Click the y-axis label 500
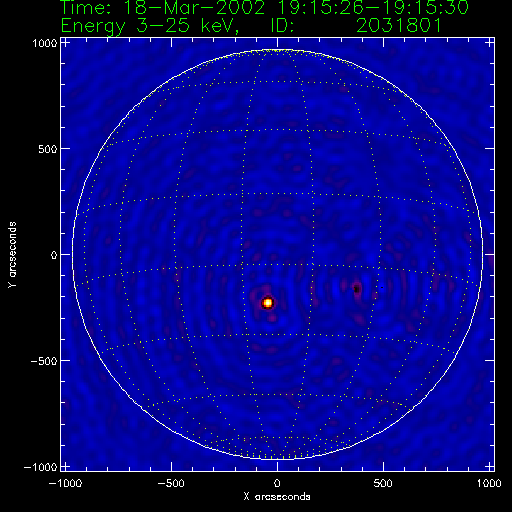The height and width of the screenshot is (512, 512). [48, 149]
